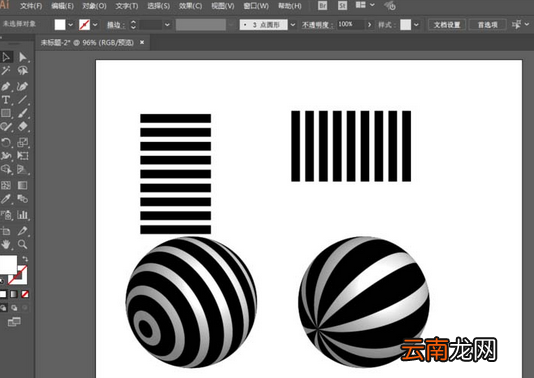Image resolution: width=534 pixels, height=378 pixels.
Task: Select the Shaper tool
Action: click(x=6, y=127)
